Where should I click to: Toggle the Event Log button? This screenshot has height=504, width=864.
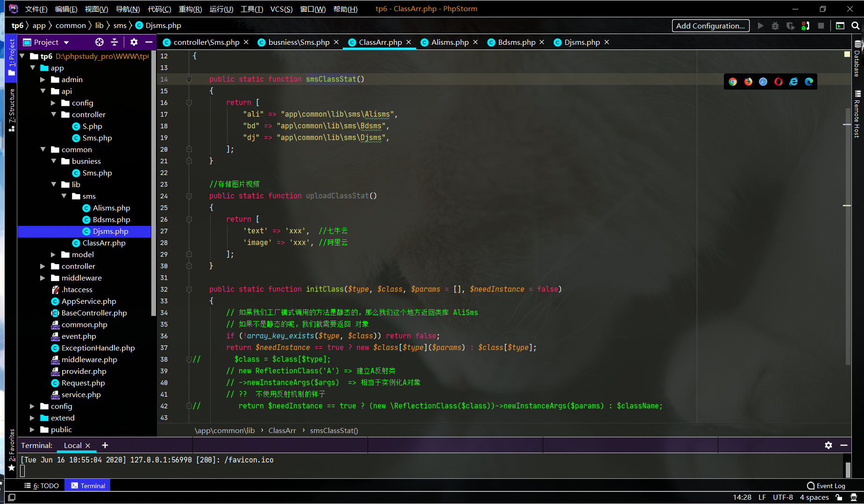click(x=826, y=485)
